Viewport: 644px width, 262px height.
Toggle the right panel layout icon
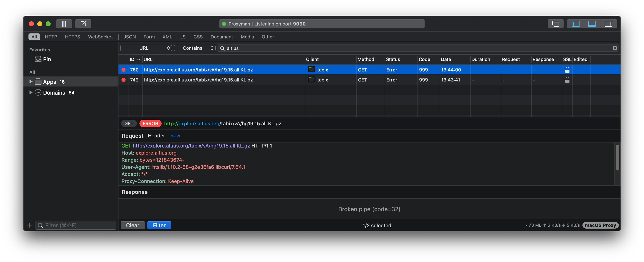(608, 24)
